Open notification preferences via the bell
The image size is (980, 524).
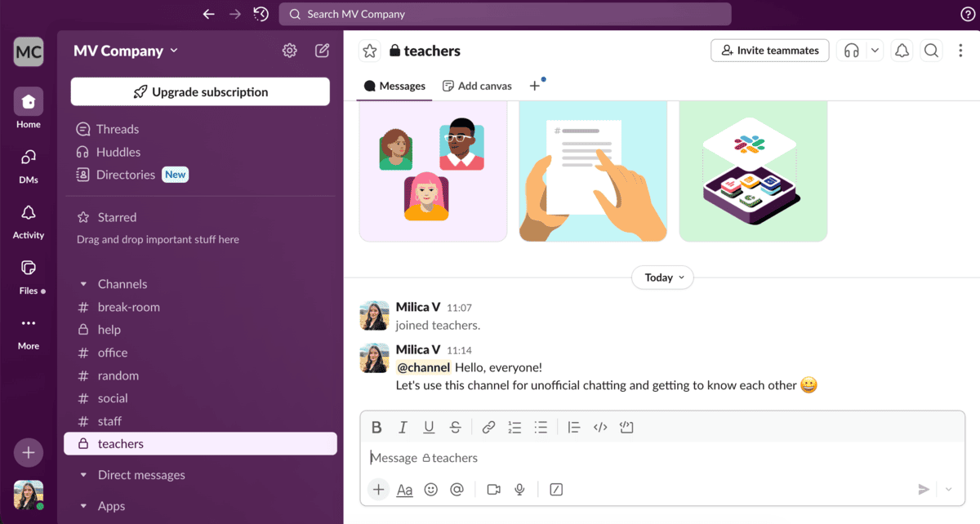pyautogui.click(x=901, y=50)
